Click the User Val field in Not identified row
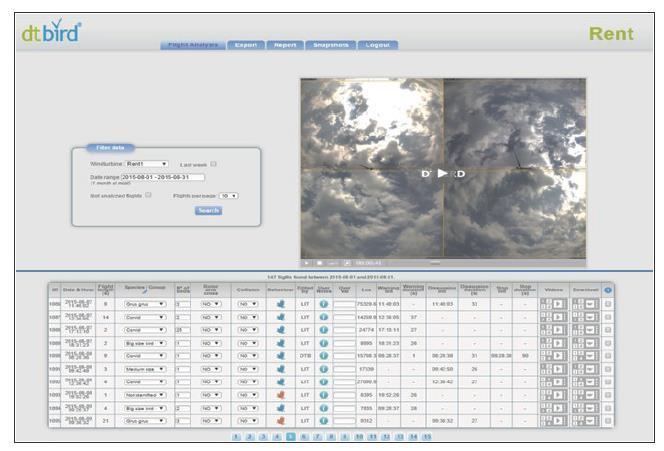664x451 pixels. pyautogui.click(x=344, y=395)
